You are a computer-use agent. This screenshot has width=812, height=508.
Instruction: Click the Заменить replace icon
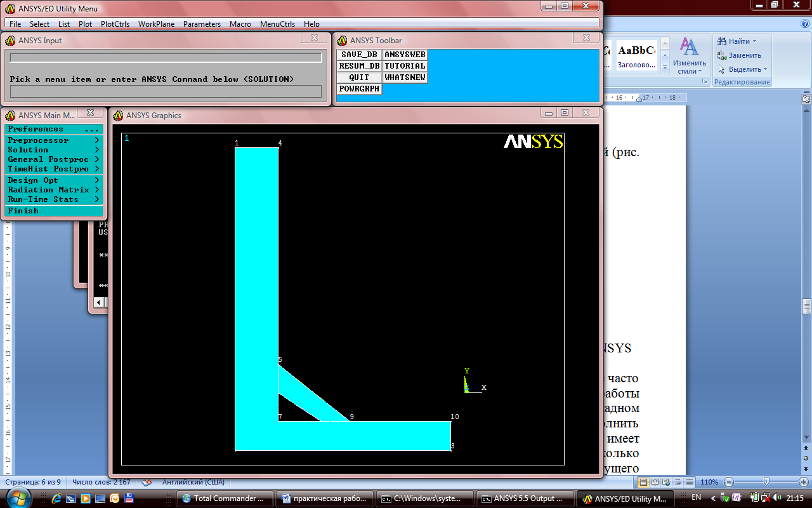click(x=721, y=55)
